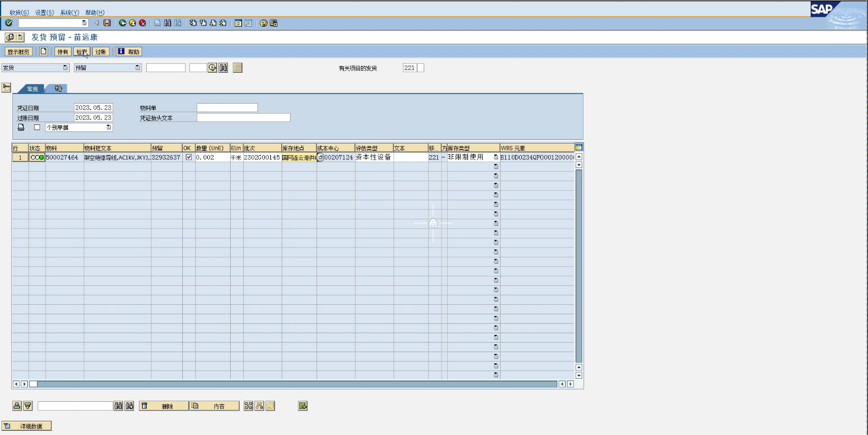Open the yellow Help question mark icon

click(263, 23)
